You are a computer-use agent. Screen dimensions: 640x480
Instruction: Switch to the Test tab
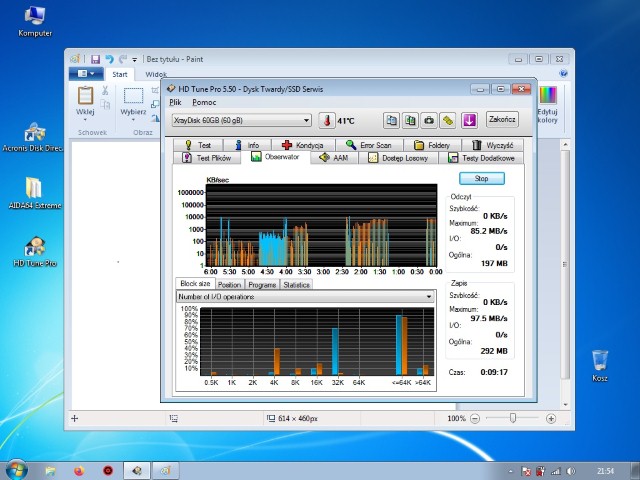click(x=198, y=145)
